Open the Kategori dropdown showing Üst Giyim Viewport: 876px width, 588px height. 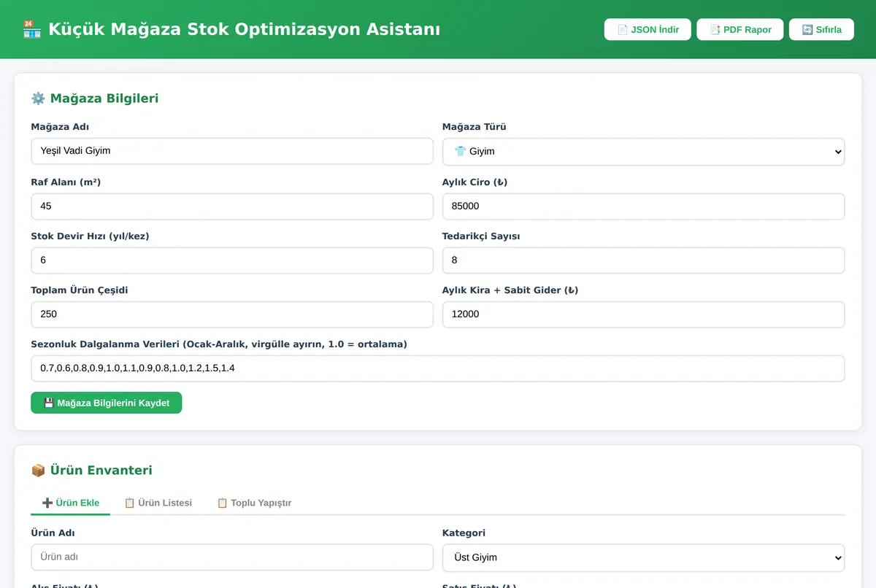(643, 557)
